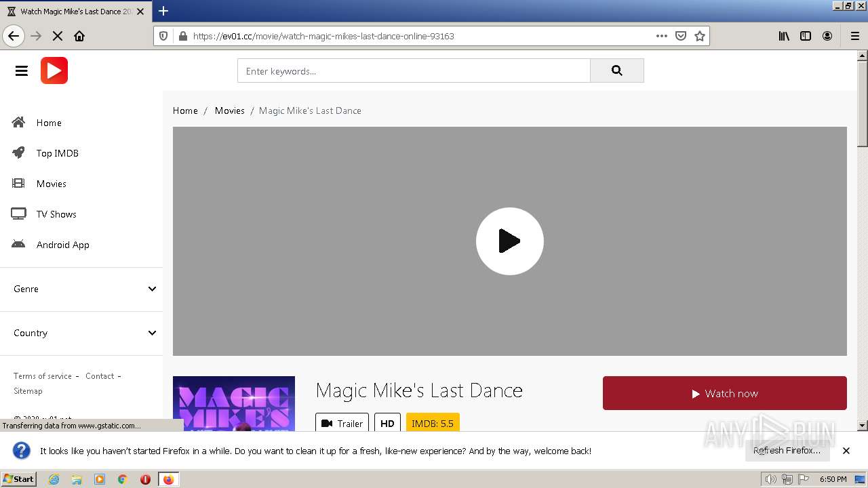Stop loading the page
The image size is (868, 488).
click(58, 36)
